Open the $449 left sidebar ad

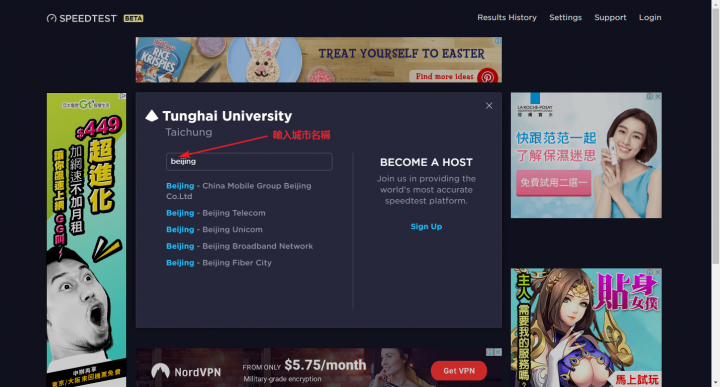[x=86, y=240]
